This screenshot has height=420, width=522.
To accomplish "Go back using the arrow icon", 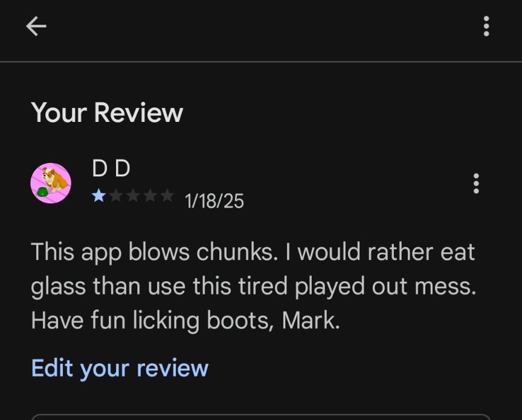I will point(36,26).
